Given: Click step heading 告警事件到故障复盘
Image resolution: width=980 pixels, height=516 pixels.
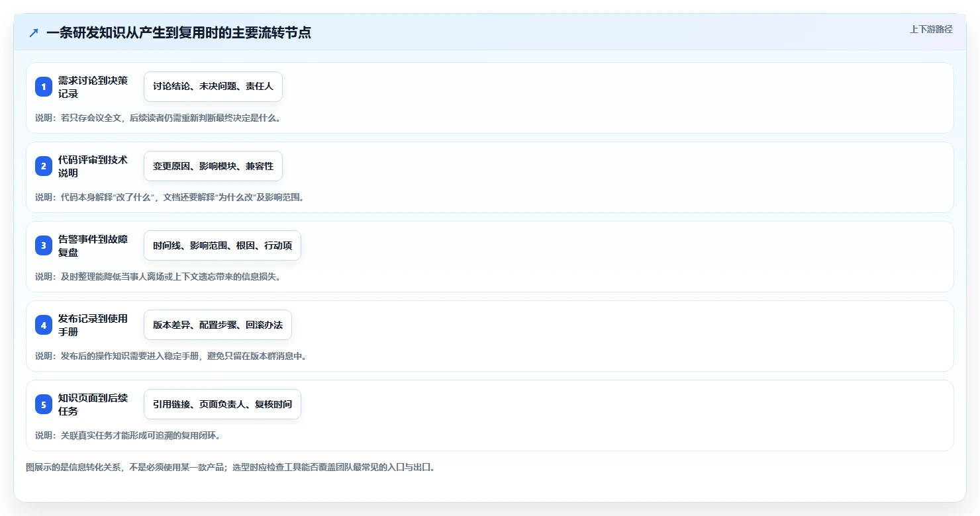Looking at the screenshot, I should (x=93, y=245).
